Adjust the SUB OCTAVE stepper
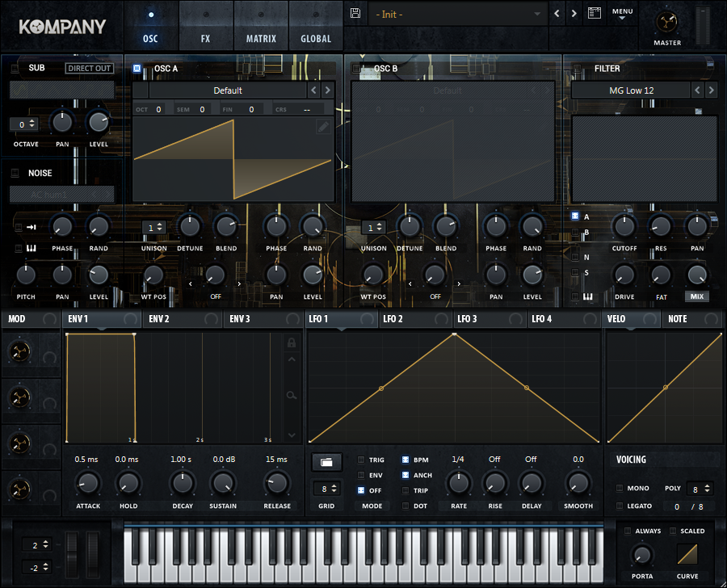The height and width of the screenshot is (588, 727). tap(24, 124)
